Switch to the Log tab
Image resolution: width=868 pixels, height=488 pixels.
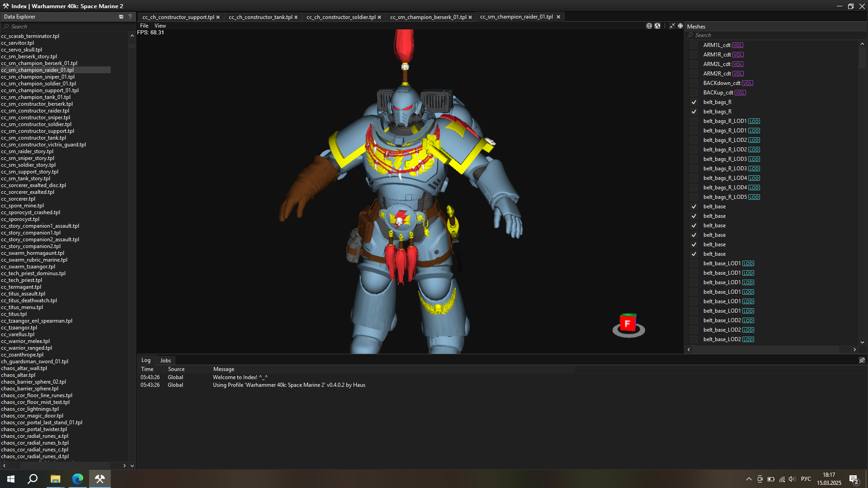(146, 360)
